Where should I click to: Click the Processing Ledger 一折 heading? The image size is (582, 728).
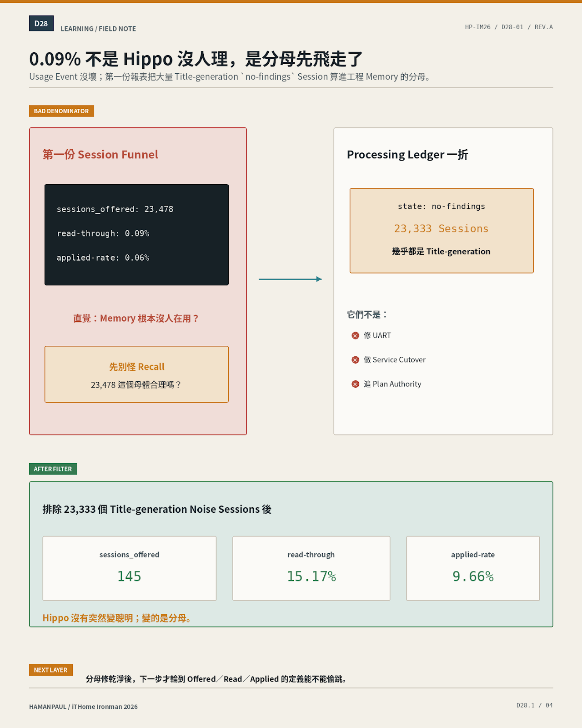click(x=407, y=155)
